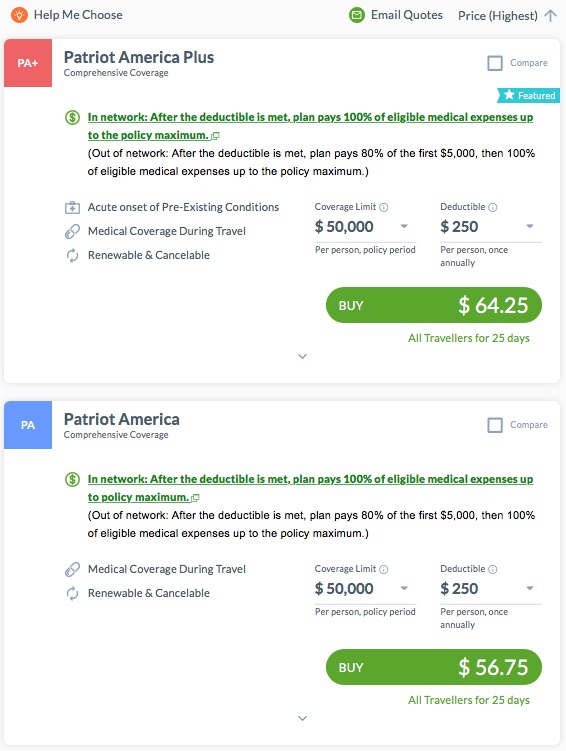This screenshot has width=566, height=751.
Task: Click the Coverage Limit info icon for Patriot America Plus
Action: pyautogui.click(x=384, y=207)
